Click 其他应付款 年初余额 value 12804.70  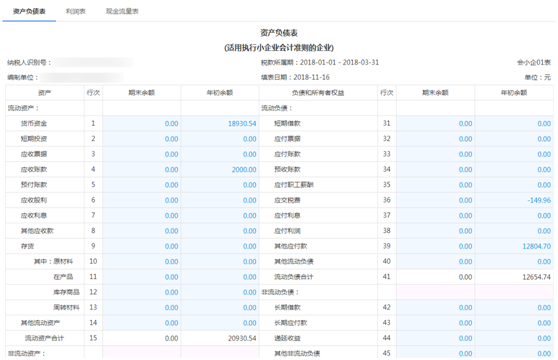[x=514, y=246]
